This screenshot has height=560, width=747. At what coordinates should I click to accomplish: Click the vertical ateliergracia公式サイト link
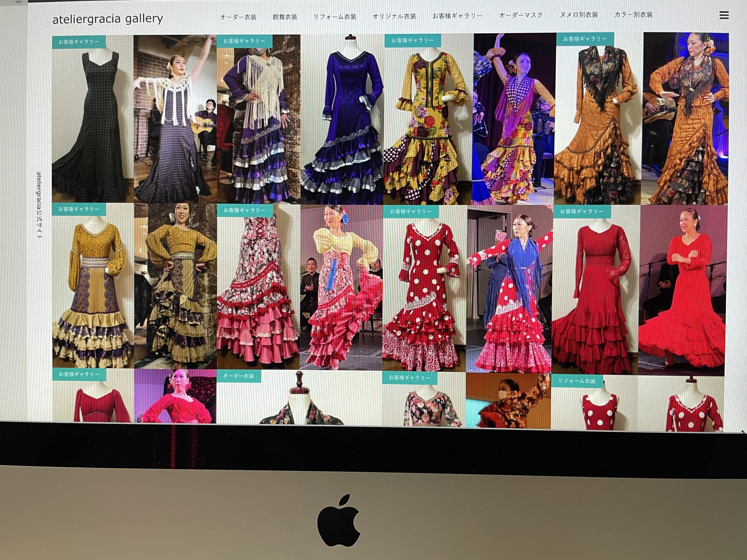(39, 206)
